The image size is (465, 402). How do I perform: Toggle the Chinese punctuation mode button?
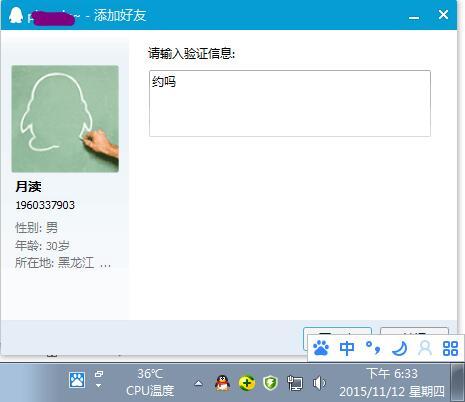pos(373,348)
